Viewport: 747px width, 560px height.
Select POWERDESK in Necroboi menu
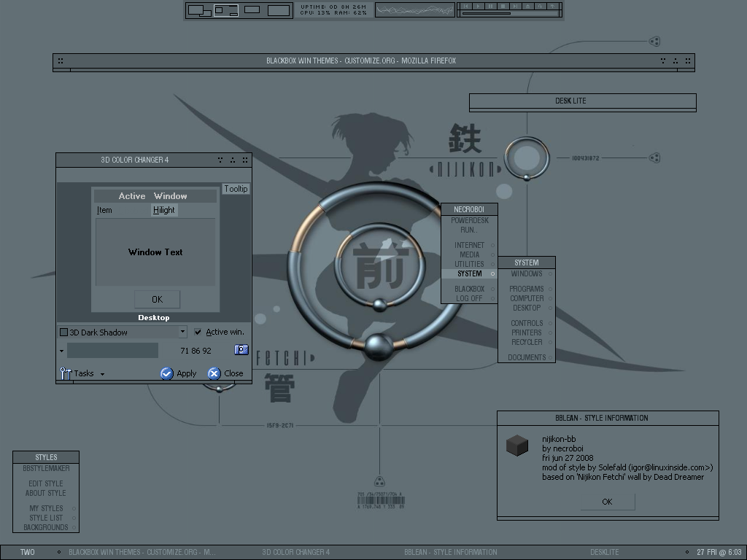click(x=469, y=220)
